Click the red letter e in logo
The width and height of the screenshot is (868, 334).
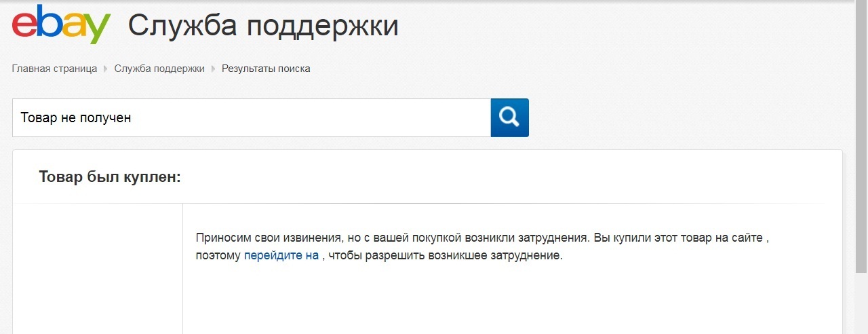pos(25,25)
